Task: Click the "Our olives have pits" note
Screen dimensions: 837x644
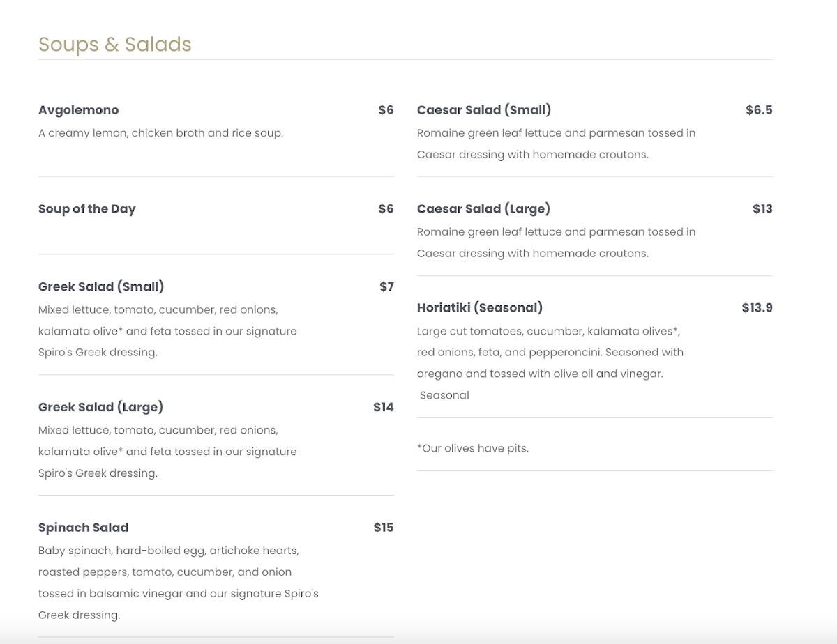Action: point(473,448)
